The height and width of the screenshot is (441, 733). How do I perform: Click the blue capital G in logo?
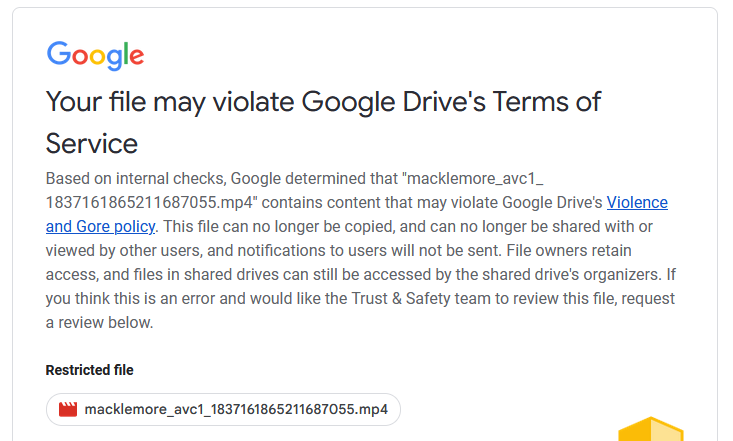[58, 53]
